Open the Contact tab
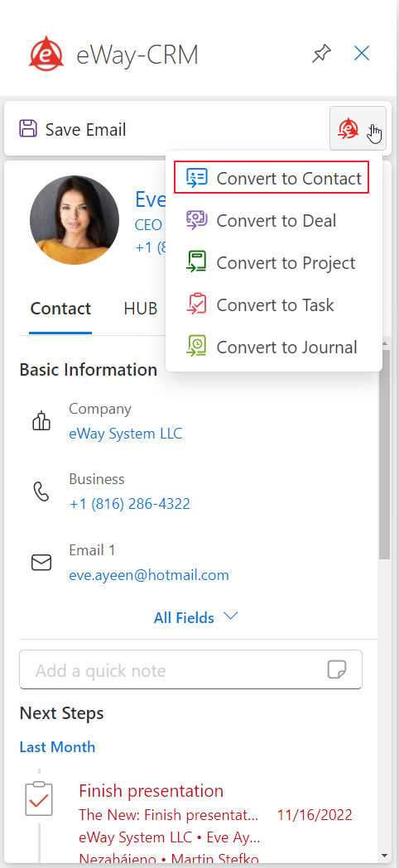 [x=60, y=309]
